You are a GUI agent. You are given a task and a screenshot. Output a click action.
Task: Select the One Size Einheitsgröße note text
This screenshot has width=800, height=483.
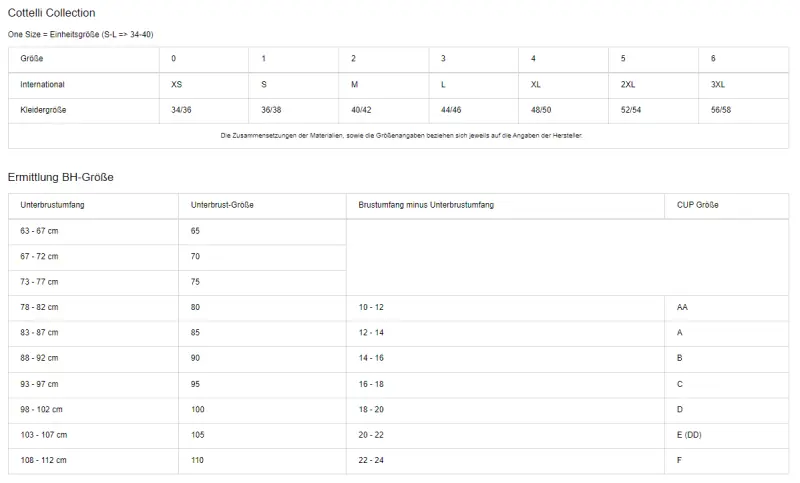pos(81,34)
